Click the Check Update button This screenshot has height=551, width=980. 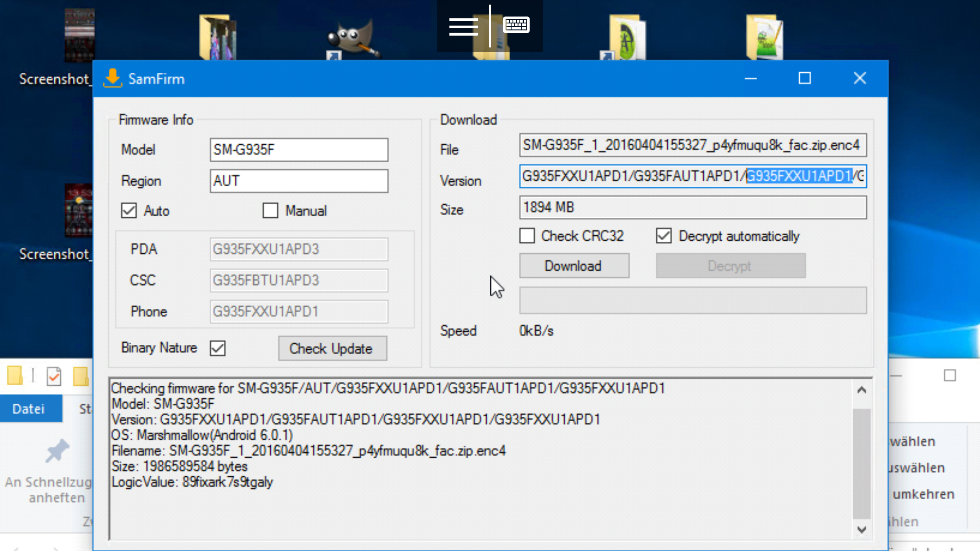332,349
